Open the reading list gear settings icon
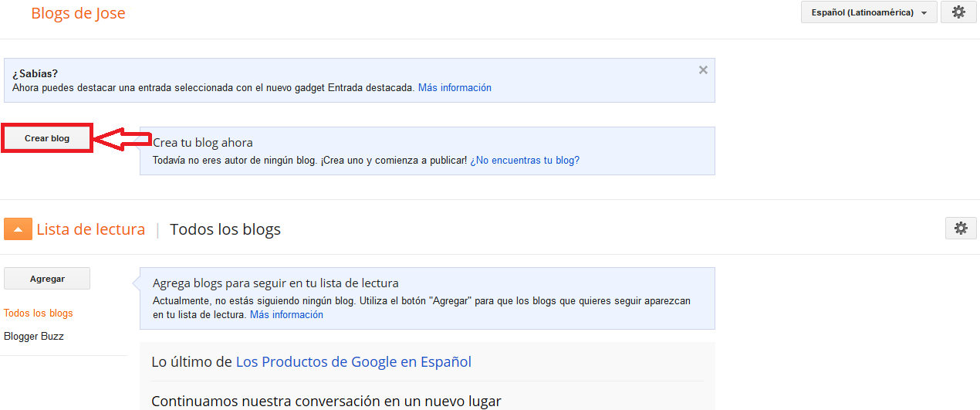The image size is (980, 410). pyautogui.click(x=961, y=228)
